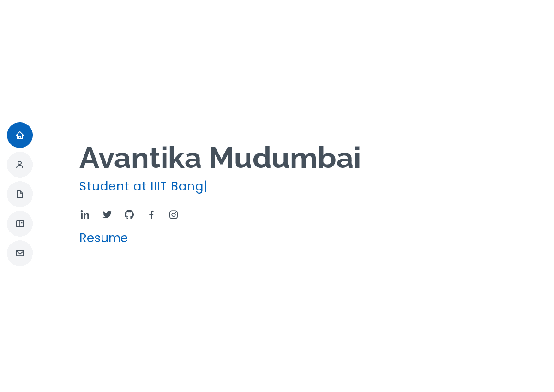Image resolution: width=554 pixels, height=392 pixels.
Task: Visit the Facebook icon link
Action: pyautogui.click(x=151, y=214)
